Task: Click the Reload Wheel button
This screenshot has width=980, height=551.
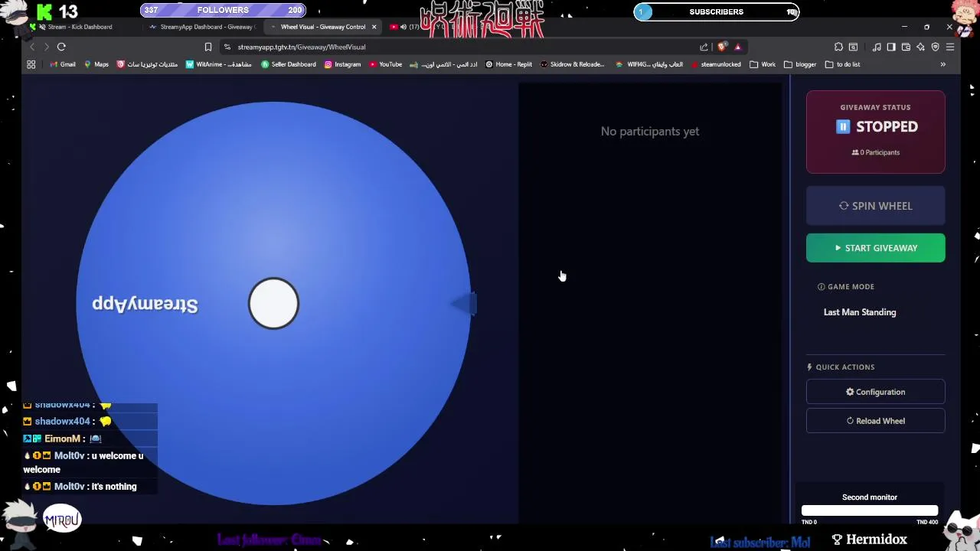Action: 875,421
